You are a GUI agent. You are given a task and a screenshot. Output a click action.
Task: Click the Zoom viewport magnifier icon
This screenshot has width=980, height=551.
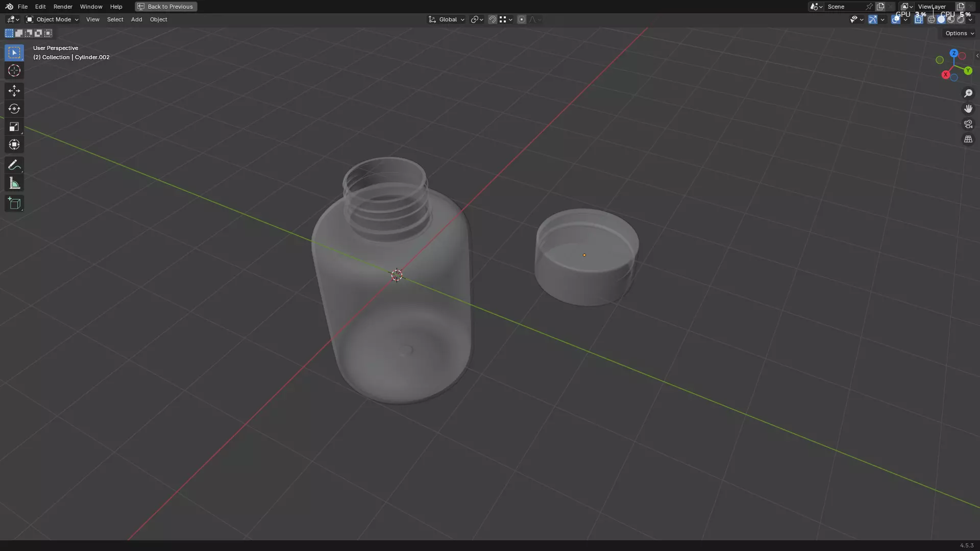click(968, 93)
